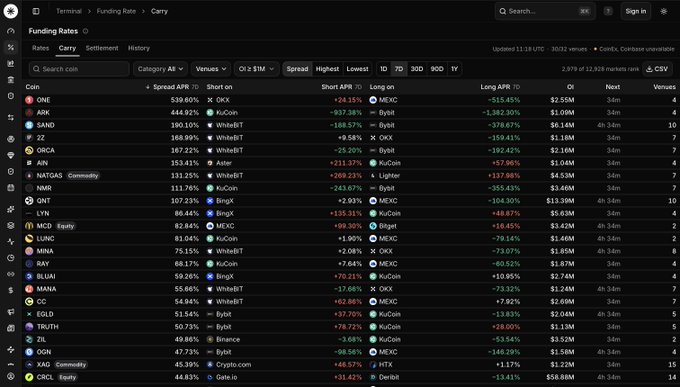The width and height of the screenshot is (680, 387).
Task: Select the Highest sort toggle
Action: (327, 69)
